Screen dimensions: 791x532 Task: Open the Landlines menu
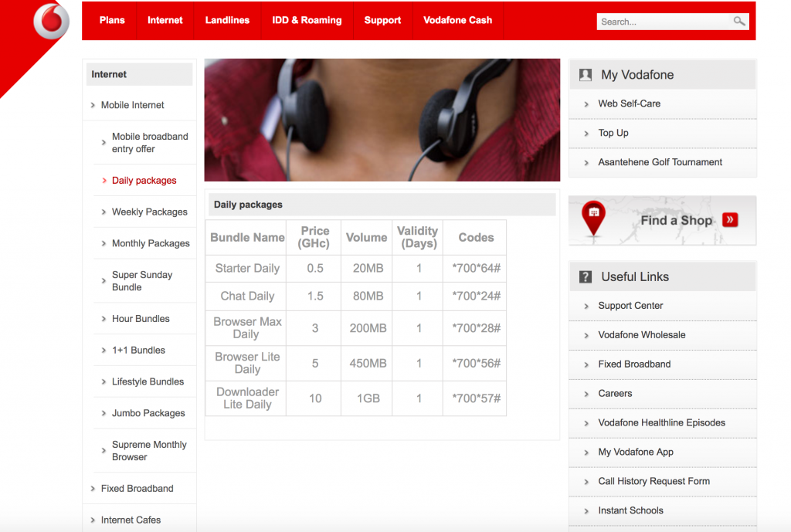coord(227,20)
